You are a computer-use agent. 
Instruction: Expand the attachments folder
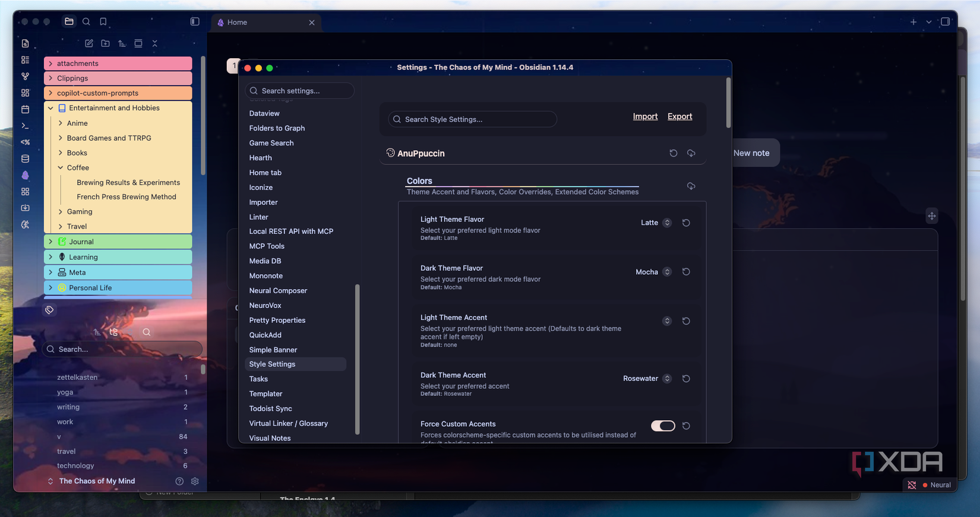[50, 64]
